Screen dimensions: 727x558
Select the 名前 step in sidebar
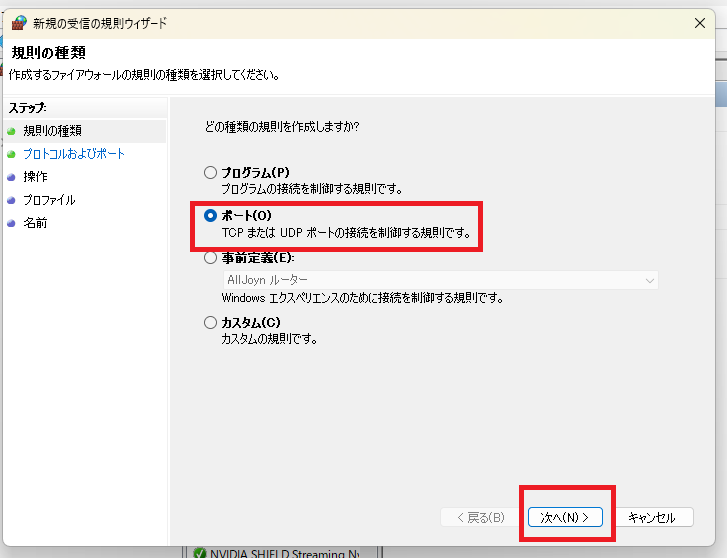35,223
